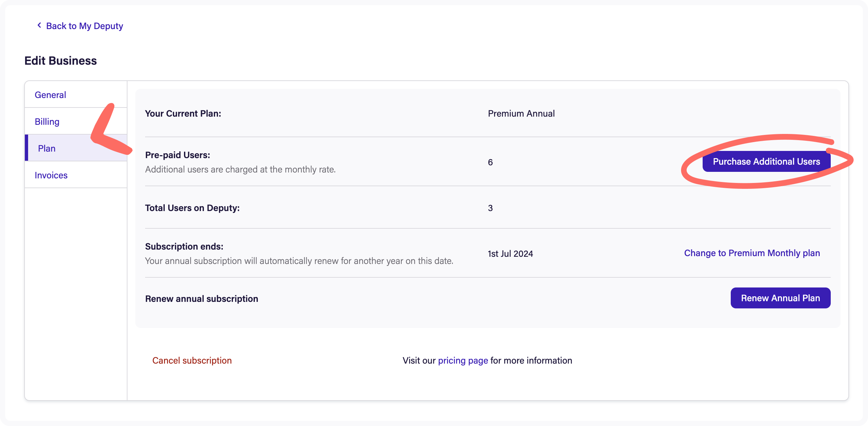Image resolution: width=868 pixels, height=426 pixels.
Task: Click the Your Current Plan label
Action: (x=183, y=113)
